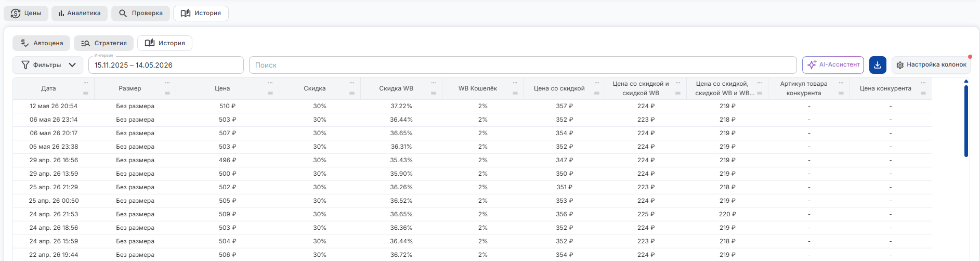This screenshot has height=261, width=980.
Task: Click the three-dots icon in Дата column
Action: click(86, 83)
